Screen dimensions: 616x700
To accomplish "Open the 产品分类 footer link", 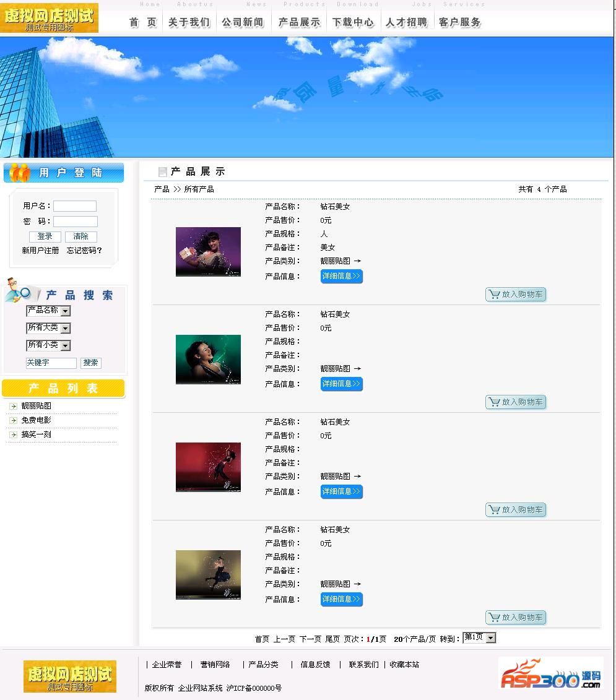I will 263,665.
